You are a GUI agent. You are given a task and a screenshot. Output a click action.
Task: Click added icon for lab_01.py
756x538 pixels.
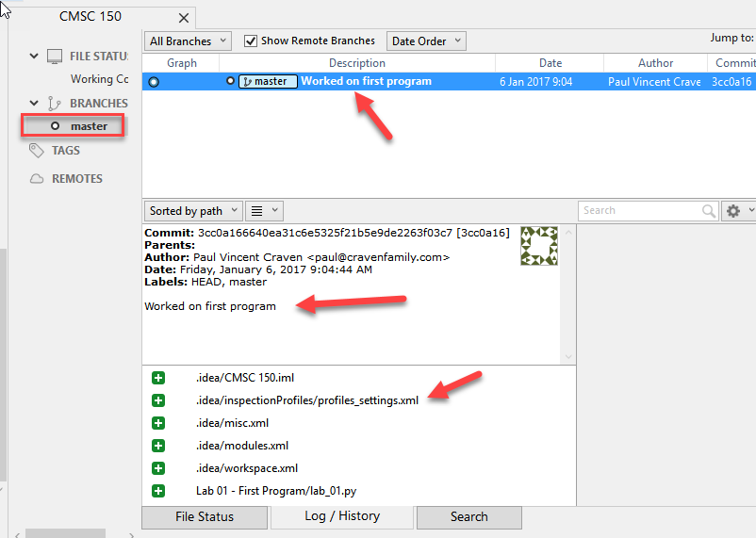(x=158, y=491)
